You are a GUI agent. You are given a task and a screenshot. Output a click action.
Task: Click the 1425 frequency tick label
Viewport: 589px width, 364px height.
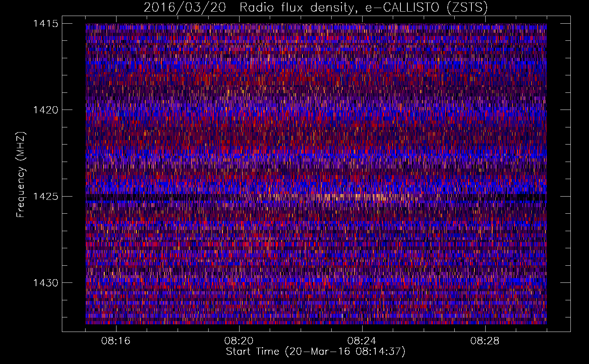pos(46,197)
